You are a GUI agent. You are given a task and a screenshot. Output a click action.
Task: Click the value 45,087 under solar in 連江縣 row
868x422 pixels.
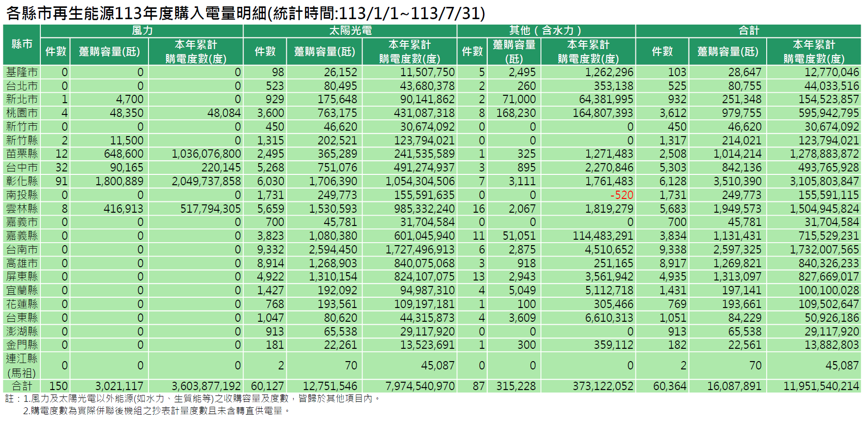(x=438, y=366)
